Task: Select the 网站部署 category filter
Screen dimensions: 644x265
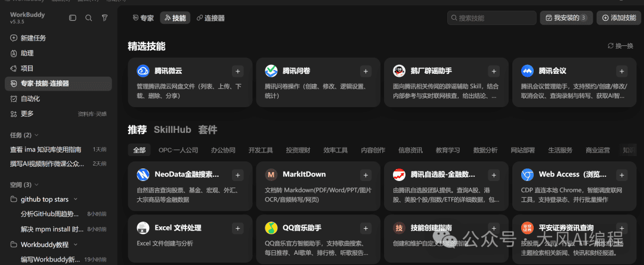Action: pyautogui.click(x=523, y=150)
